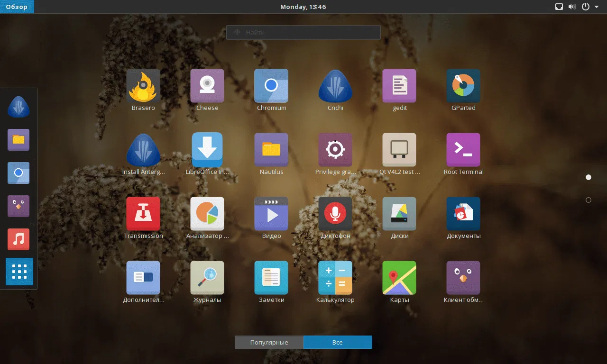Image resolution: width=607 pixels, height=364 pixels.
Task: Click the network status icon
Action: (x=559, y=7)
